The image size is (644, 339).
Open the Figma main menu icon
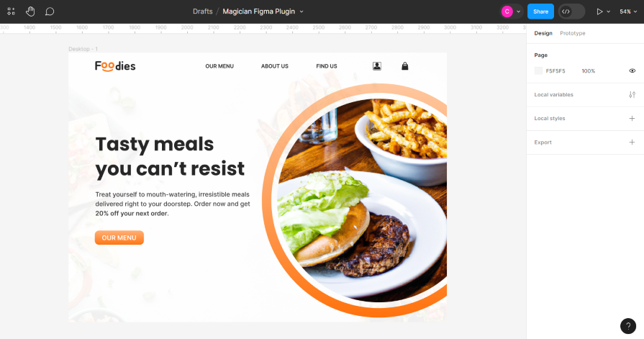pyautogui.click(x=11, y=12)
